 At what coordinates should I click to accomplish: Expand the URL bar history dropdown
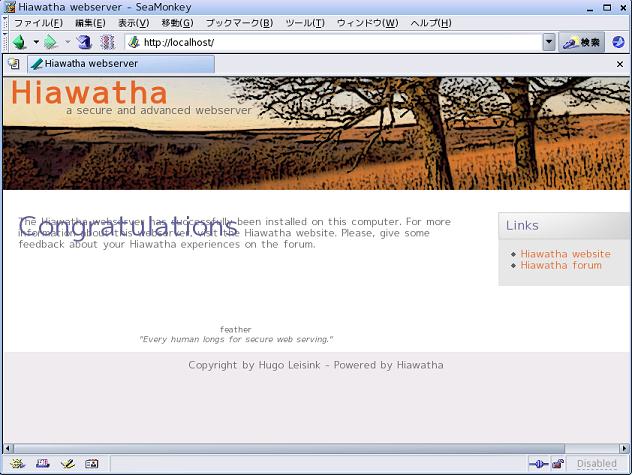549,42
